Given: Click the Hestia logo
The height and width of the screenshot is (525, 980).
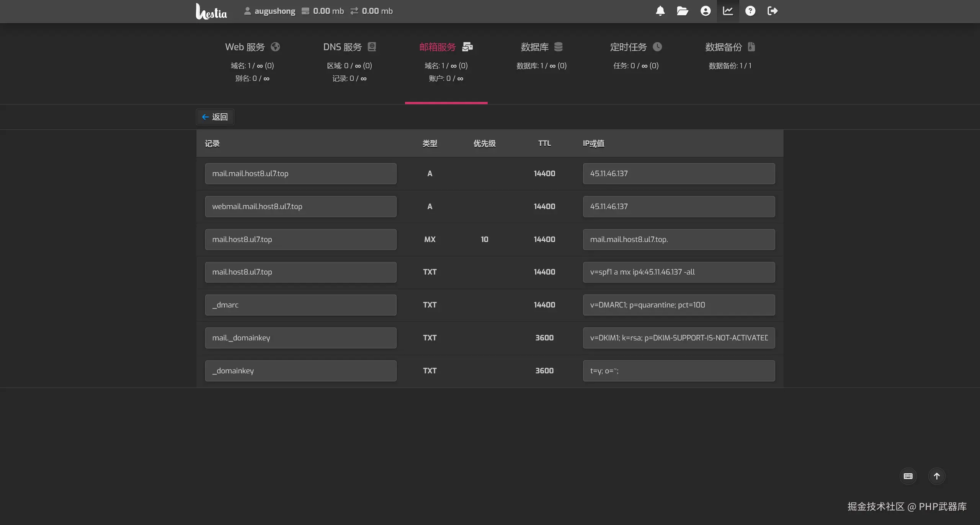Looking at the screenshot, I should click(x=211, y=11).
